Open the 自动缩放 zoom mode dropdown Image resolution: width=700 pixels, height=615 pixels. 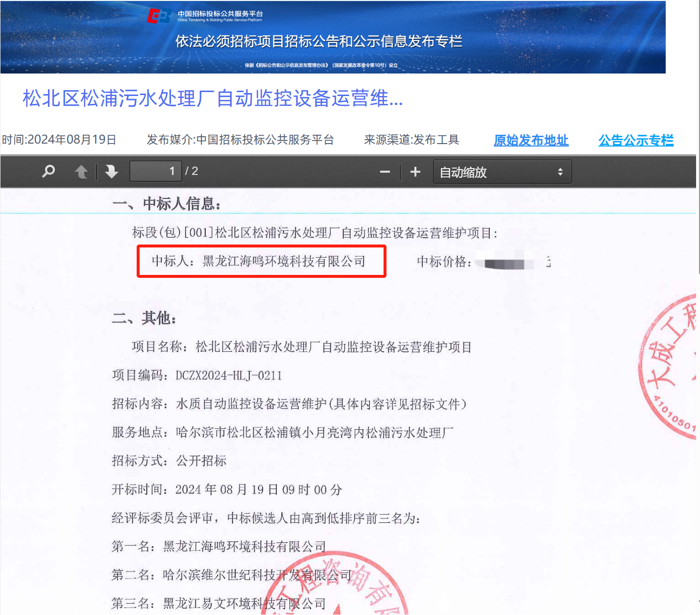tap(495, 171)
